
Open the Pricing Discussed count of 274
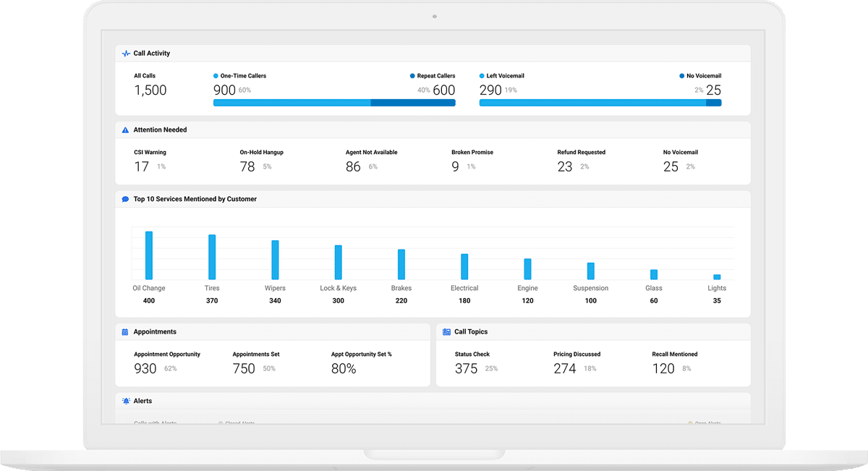coord(564,368)
